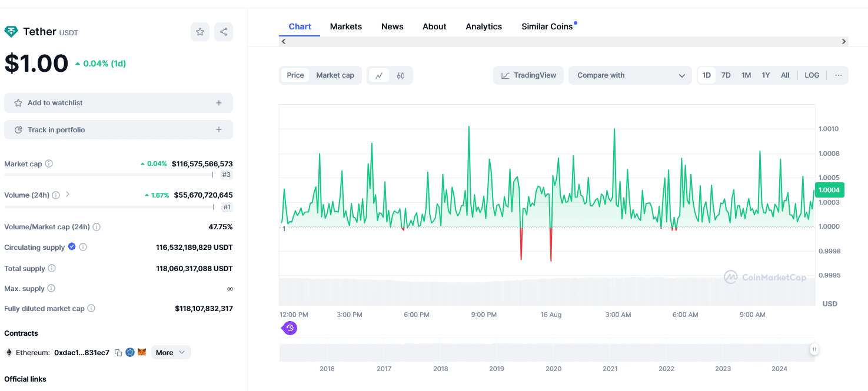Click the purple history clock icon below chart

pos(290,328)
